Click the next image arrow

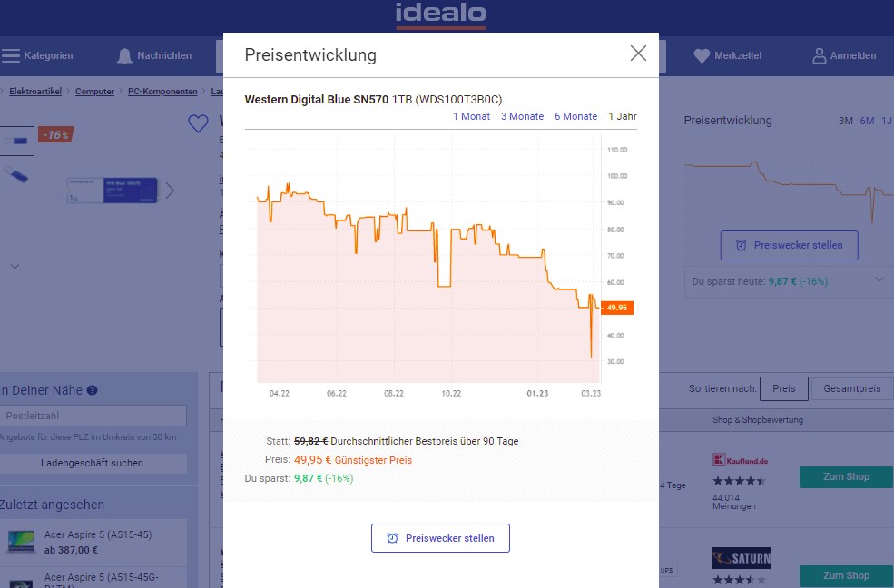pos(170,191)
